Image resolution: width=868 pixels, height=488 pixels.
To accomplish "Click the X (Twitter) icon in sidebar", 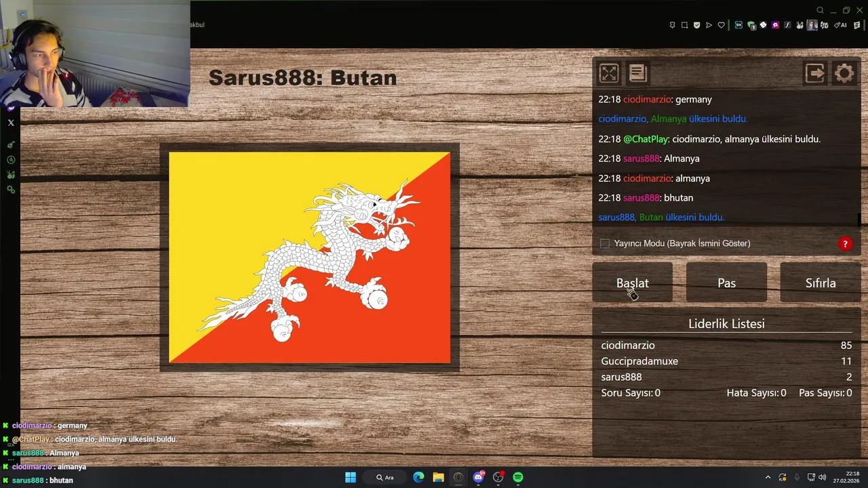I will coord(11,123).
